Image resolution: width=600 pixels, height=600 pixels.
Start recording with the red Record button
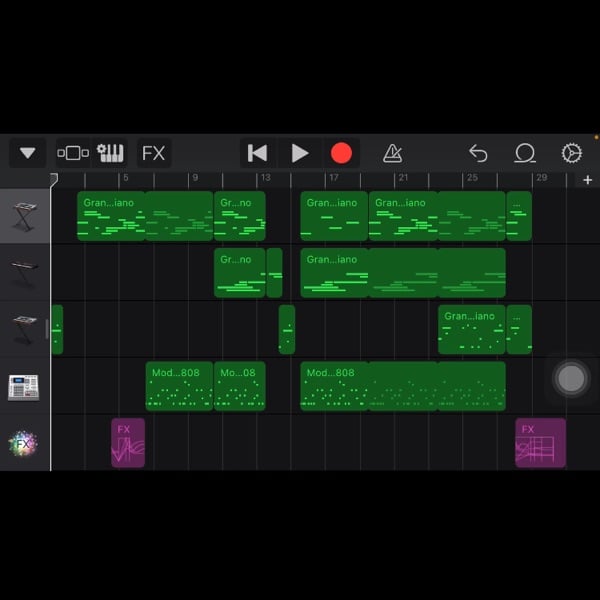tap(341, 153)
